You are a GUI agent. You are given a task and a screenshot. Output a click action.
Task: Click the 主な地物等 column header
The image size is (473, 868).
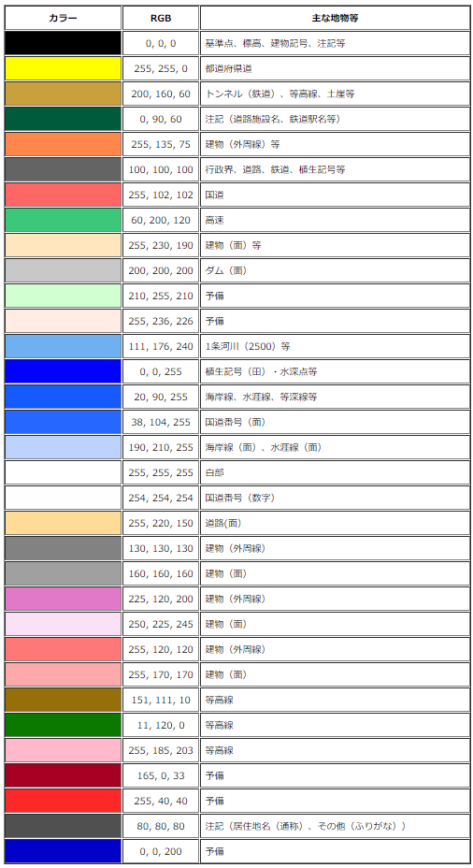point(335,19)
